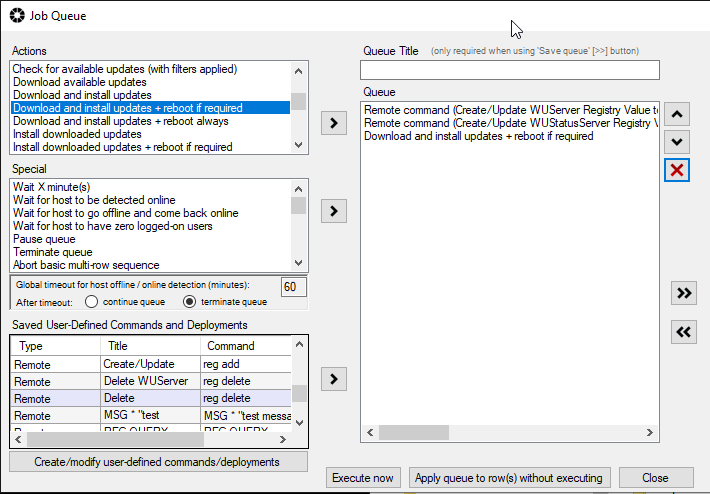Add selected action to the queue
This screenshot has width=710, height=494.
click(x=334, y=123)
